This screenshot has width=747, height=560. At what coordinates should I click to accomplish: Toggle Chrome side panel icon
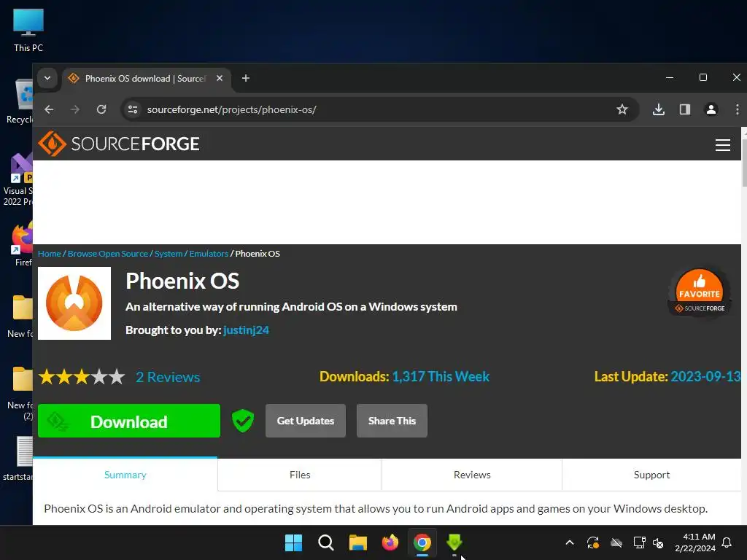684,109
